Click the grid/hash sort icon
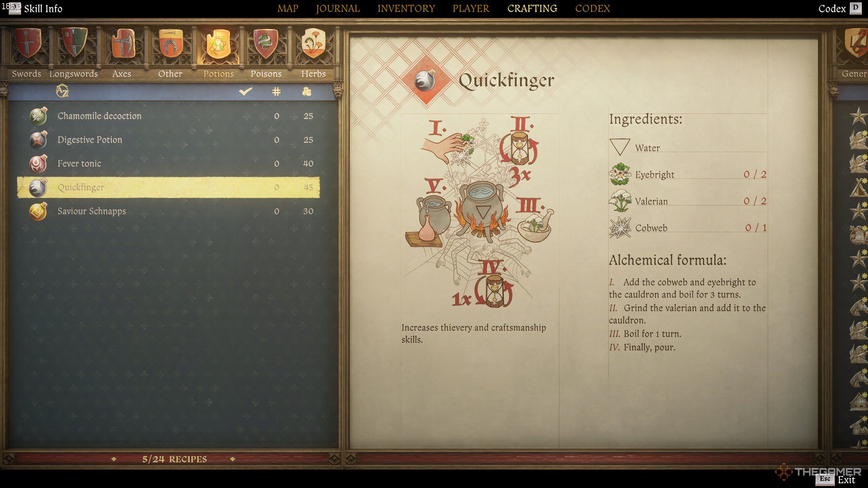Image resolution: width=868 pixels, height=488 pixels. 276,91
